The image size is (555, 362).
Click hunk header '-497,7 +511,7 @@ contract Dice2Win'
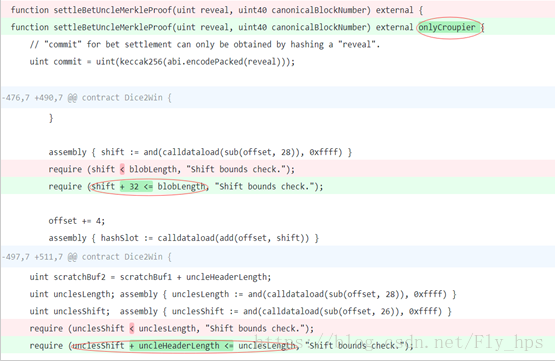coord(278,257)
